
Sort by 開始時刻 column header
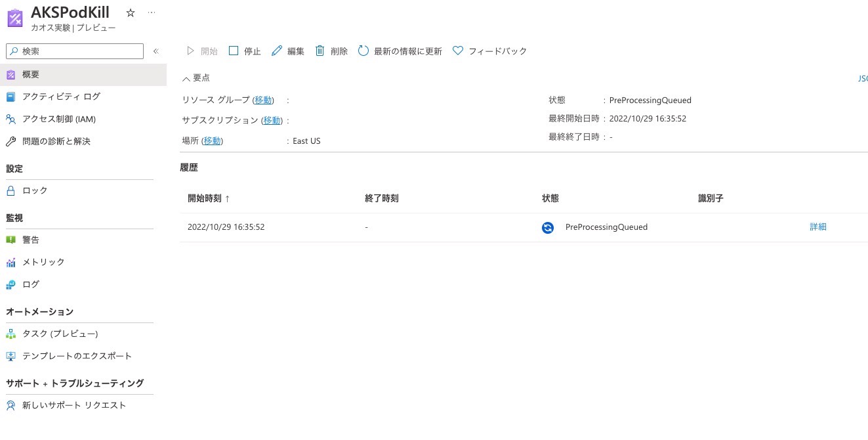pyautogui.click(x=209, y=198)
